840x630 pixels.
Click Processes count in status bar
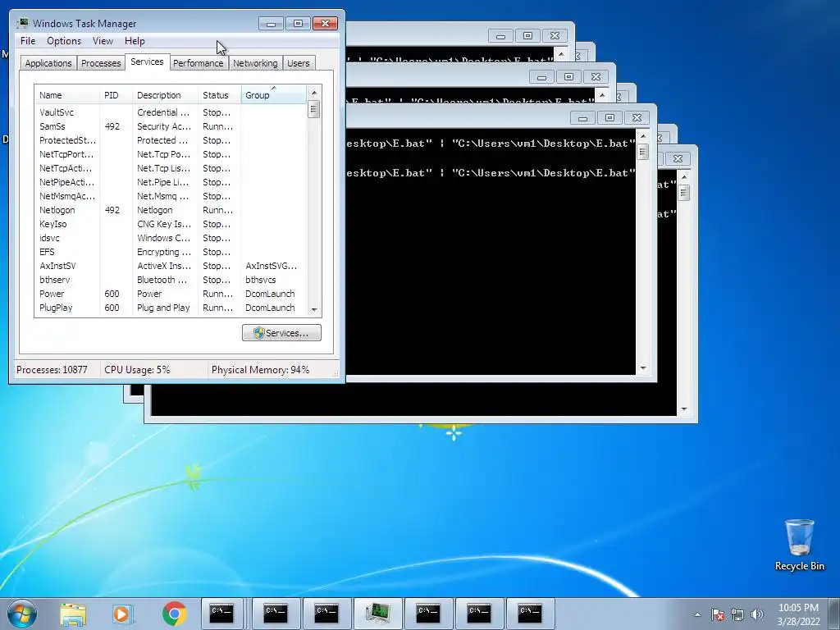52,370
